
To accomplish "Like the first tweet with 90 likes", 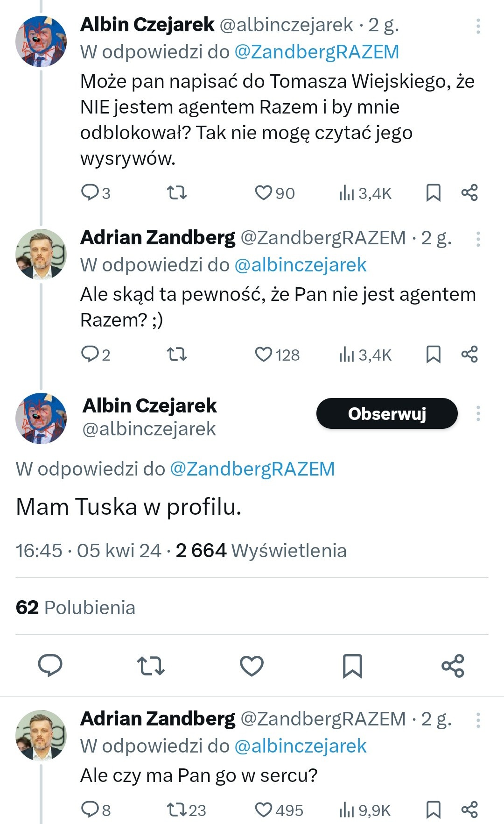I will (x=274, y=193).
